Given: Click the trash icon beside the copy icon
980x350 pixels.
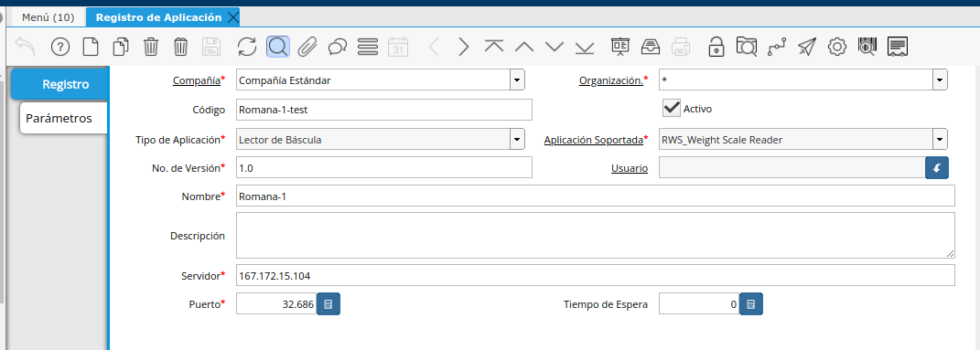Looking at the screenshot, I should point(151,47).
